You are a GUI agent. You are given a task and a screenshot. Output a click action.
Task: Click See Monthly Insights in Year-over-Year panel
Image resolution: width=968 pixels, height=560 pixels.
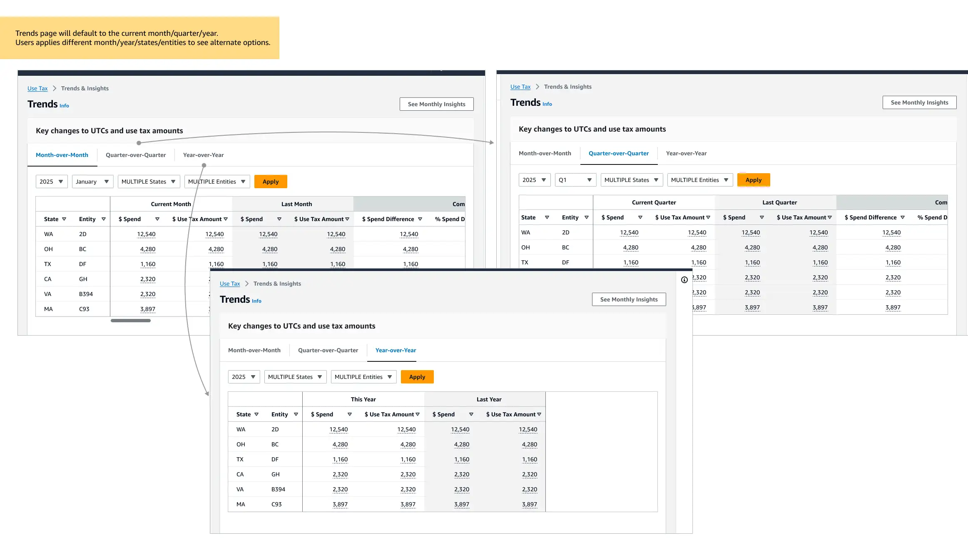click(x=629, y=299)
